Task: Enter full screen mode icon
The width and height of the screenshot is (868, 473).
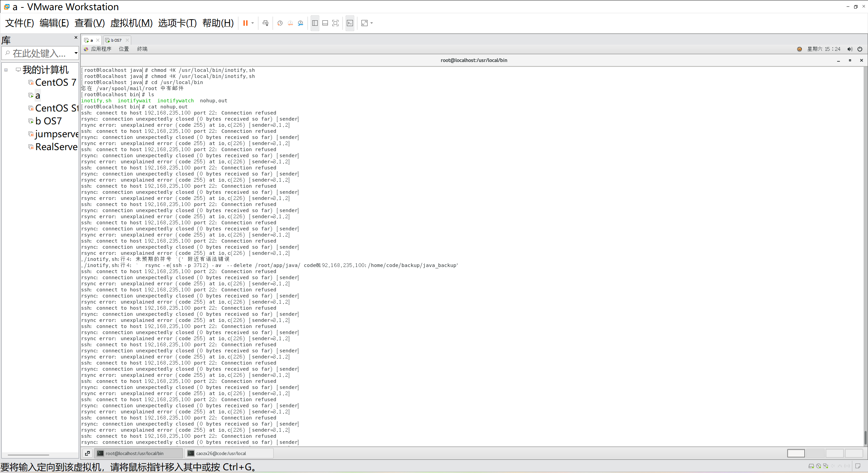Action: click(x=335, y=23)
